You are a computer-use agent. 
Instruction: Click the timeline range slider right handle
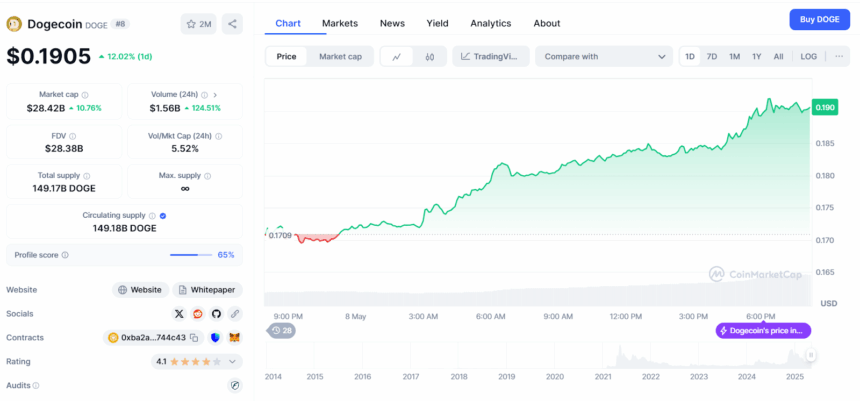(811, 355)
